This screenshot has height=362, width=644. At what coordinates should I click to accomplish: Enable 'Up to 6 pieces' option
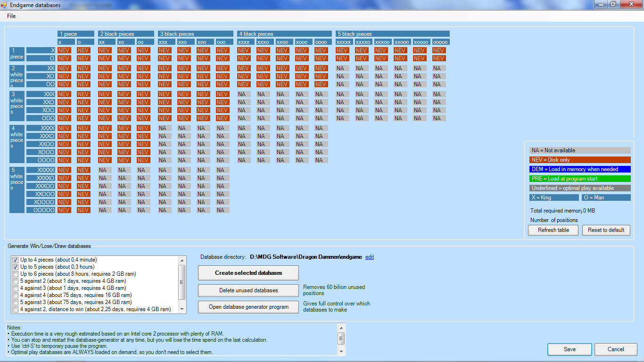(x=16, y=274)
